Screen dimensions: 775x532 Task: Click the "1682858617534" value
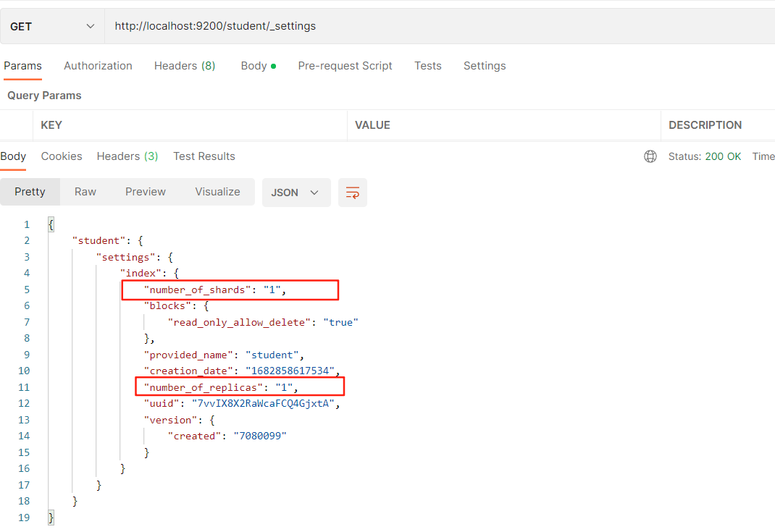click(290, 371)
